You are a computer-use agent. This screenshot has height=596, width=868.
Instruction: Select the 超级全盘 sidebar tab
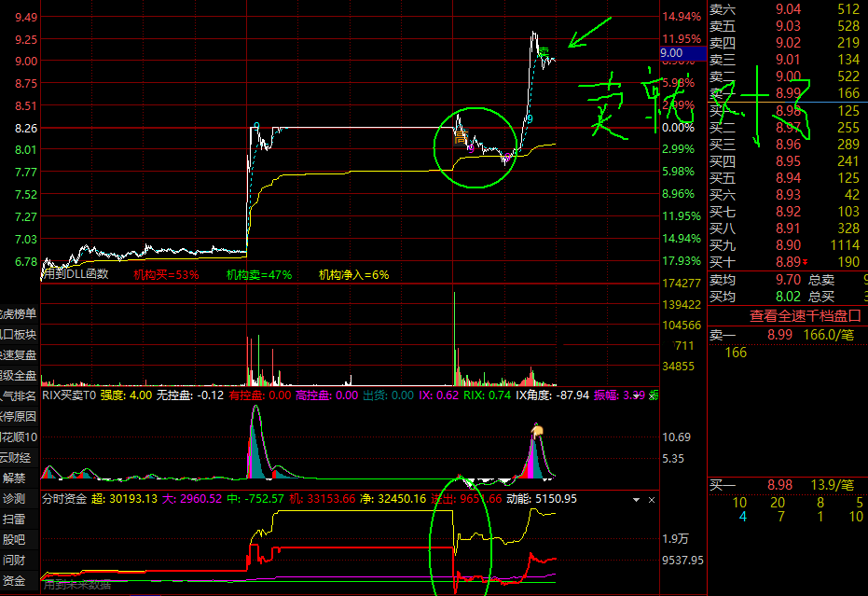(x=19, y=376)
